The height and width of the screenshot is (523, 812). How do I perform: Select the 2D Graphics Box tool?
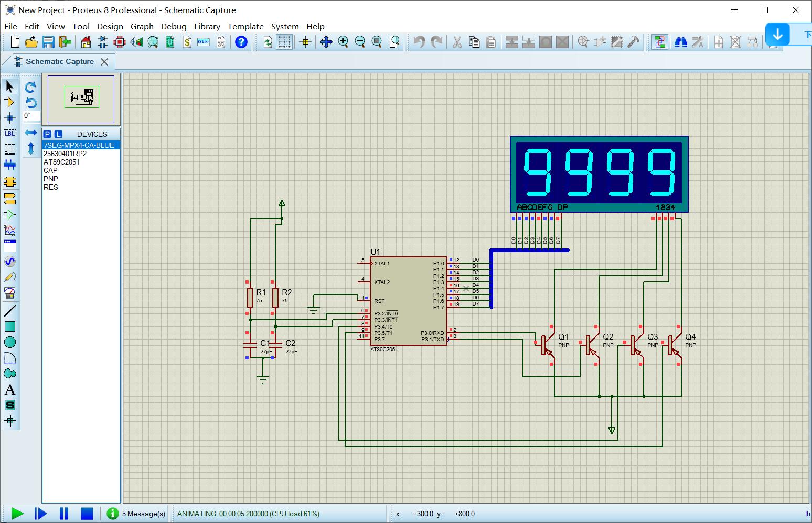(10, 326)
